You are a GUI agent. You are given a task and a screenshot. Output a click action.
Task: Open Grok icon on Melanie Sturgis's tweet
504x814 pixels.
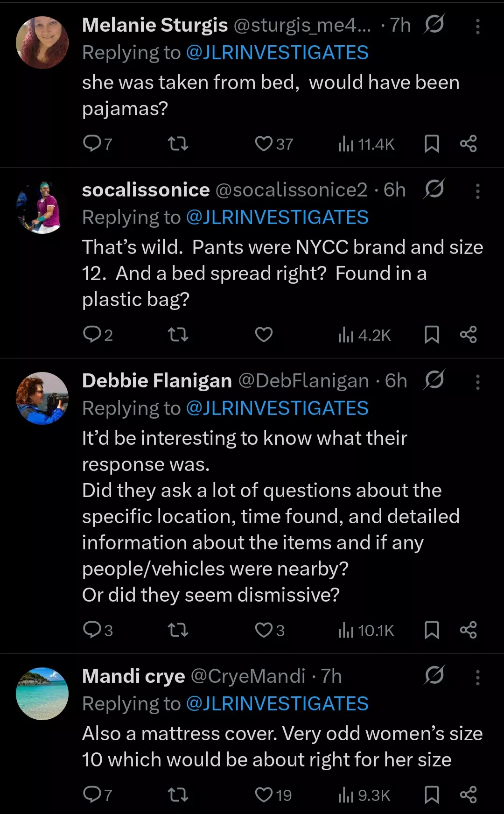(x=434, y=24)
